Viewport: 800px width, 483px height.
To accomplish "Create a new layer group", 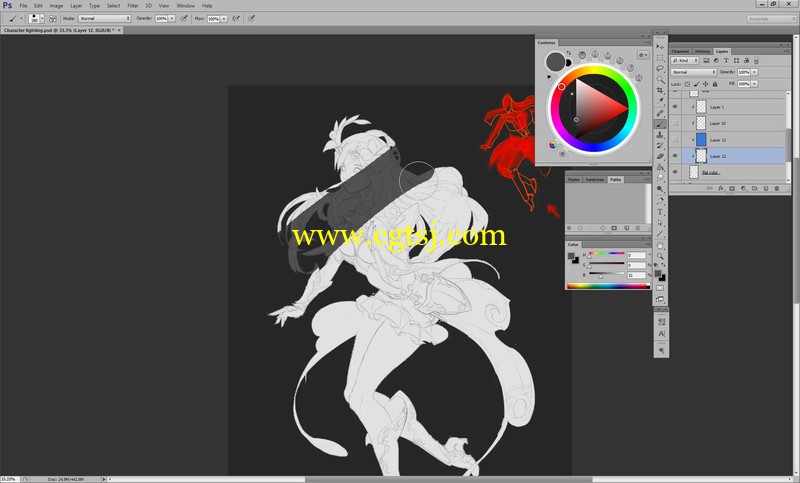I will click(755, 188).
